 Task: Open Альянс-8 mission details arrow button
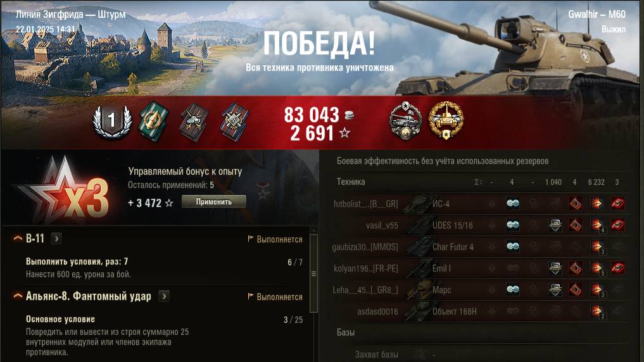[x=164, y=296]
